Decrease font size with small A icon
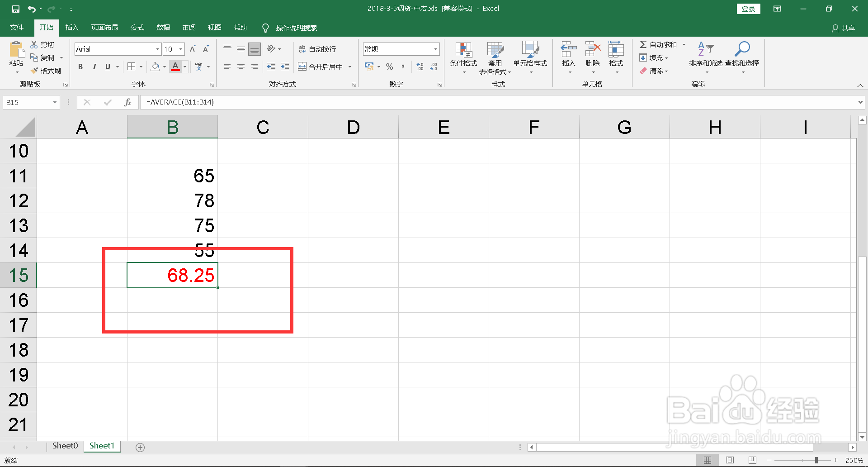Image resolution: width=868 pixels, height=467 pixels. tap(206, 49)
